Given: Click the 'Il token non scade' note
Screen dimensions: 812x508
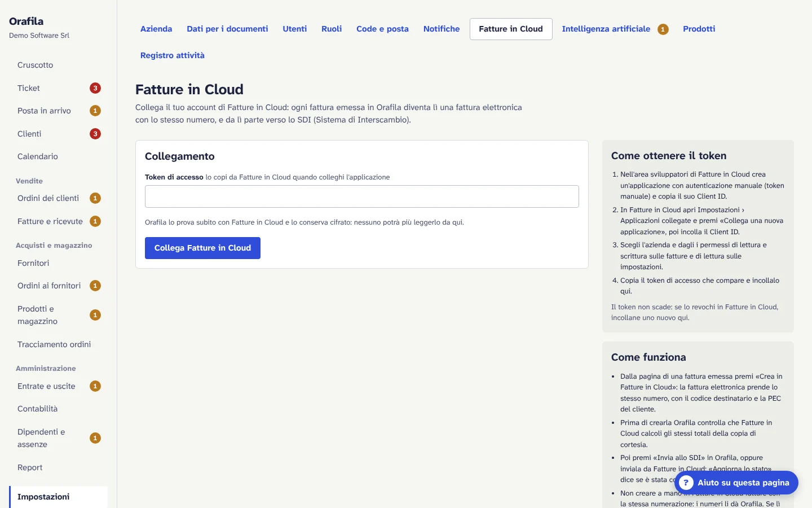Looking at the screenshot, I should tap(695, 312).
